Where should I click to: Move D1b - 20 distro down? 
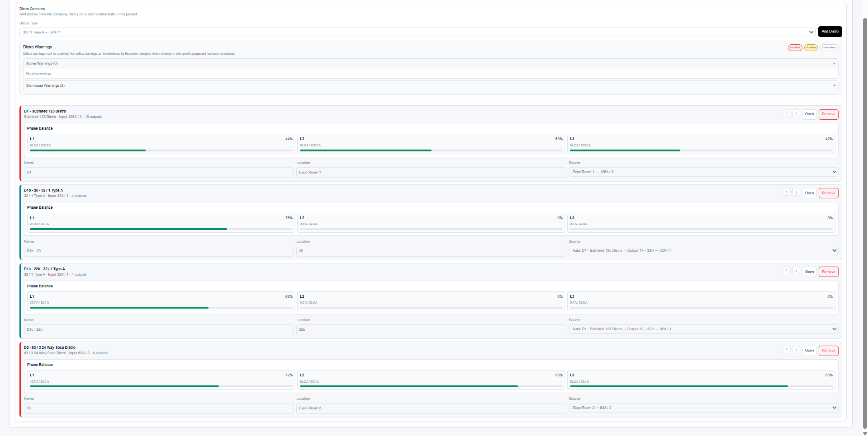click(796, 192)
